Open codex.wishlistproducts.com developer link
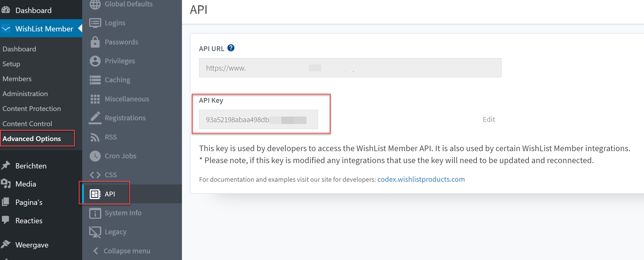Screen dimensions: 644x260 click(421, 179)
